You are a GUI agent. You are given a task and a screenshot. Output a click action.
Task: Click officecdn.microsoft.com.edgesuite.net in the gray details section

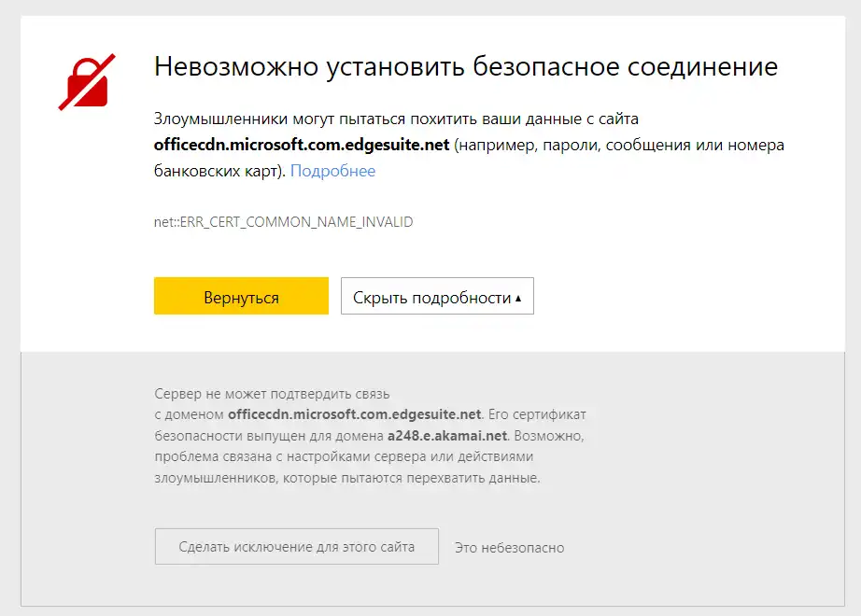pos(354,414)
